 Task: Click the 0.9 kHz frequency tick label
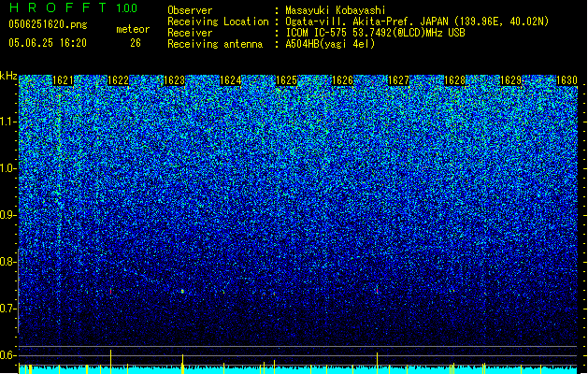pos(7,215)
